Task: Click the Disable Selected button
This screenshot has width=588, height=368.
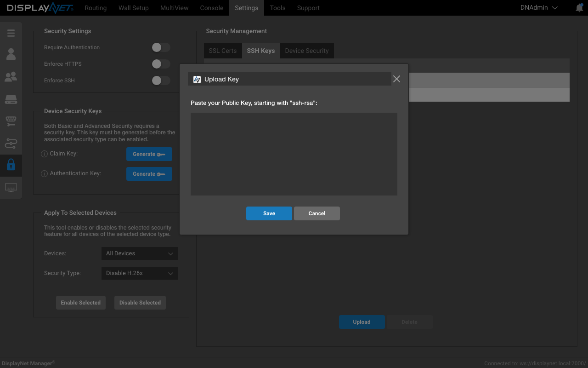Action: point(140,303)
